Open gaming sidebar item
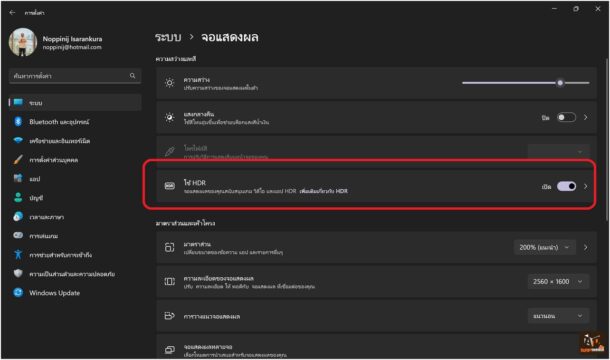The width and height of the screenshot is (610, 360). tap(75, 236)
